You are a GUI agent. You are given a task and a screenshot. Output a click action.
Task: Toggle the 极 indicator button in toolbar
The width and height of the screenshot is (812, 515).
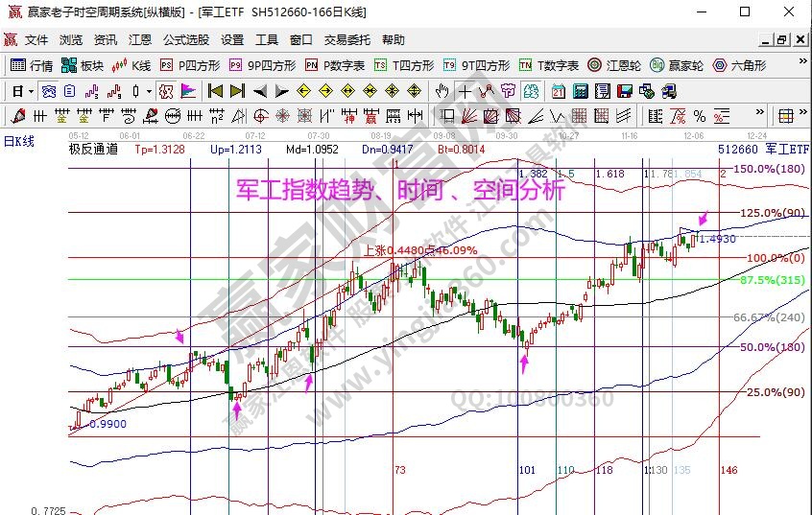coord(166,91)
